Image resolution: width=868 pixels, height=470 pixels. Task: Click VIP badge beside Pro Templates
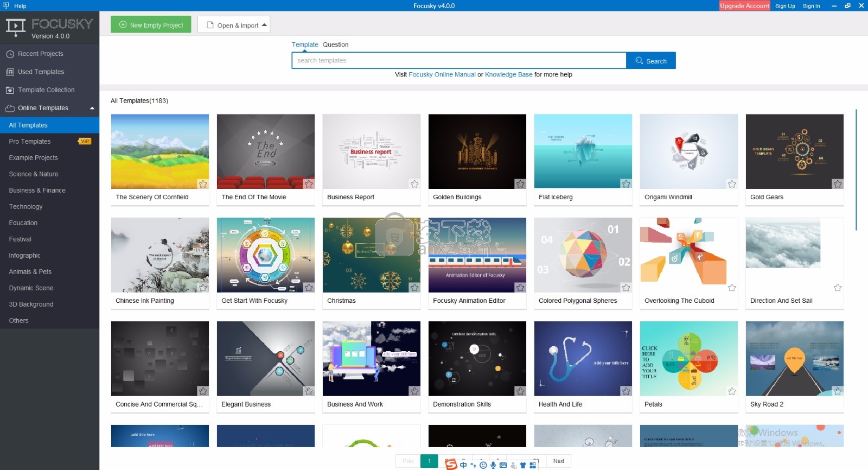pyautogui.click(x=85, y=141)
